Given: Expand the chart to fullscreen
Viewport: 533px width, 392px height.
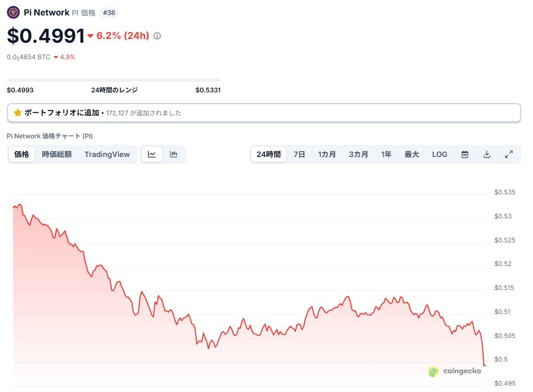Looking at the screenshot, I should point(509,154).
